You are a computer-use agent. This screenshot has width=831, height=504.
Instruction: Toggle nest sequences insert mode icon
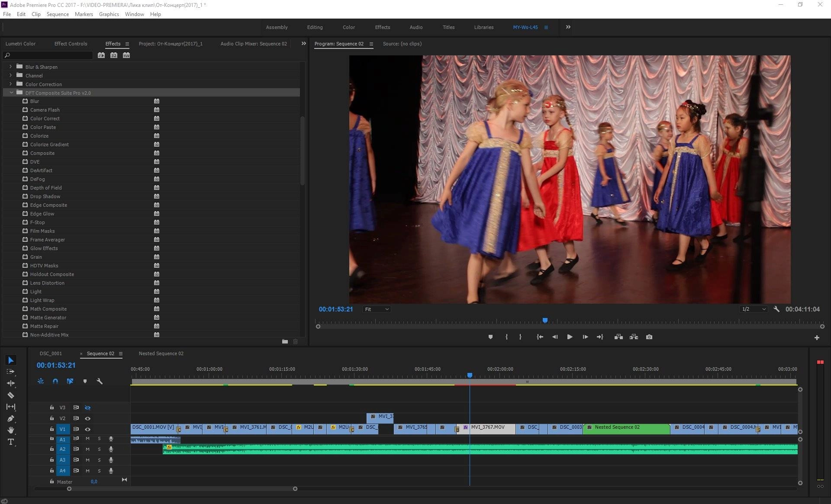[x=41, y=381]
